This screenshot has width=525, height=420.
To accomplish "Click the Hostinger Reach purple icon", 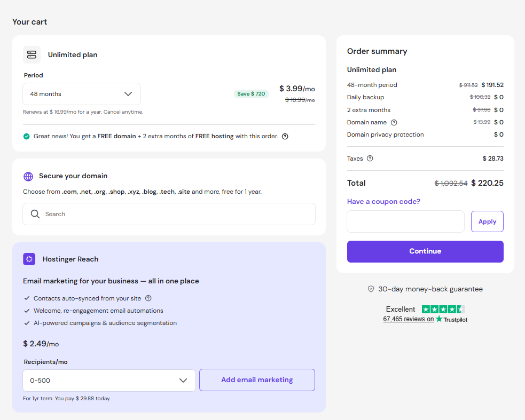I will click(x=29, y=259).
